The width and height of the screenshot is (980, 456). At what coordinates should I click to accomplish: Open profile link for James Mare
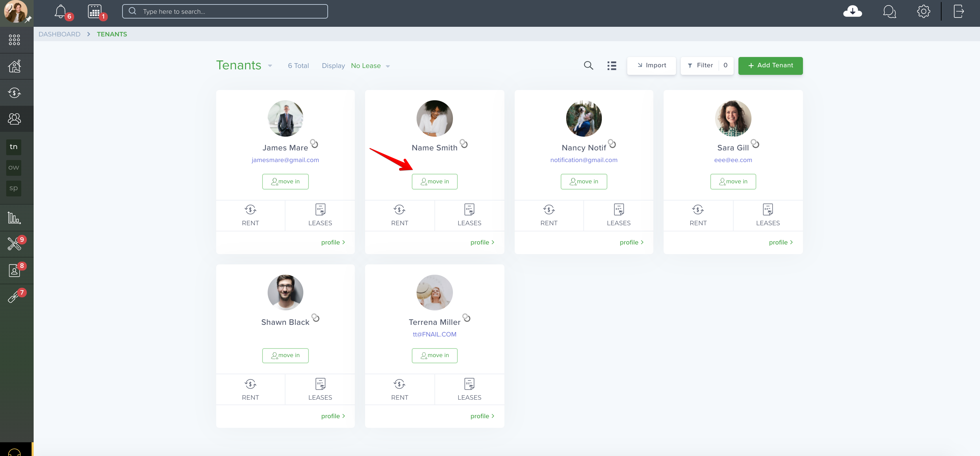coord(333,242)
